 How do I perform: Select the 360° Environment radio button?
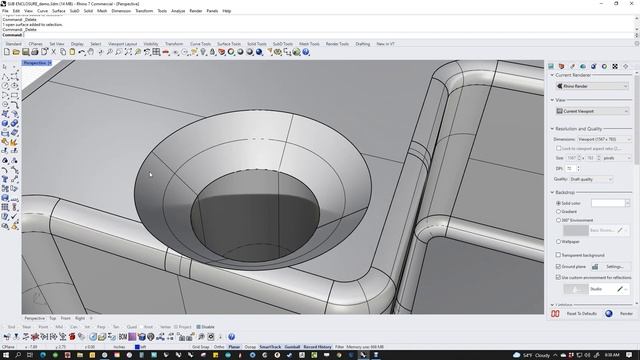click(558, 220)
